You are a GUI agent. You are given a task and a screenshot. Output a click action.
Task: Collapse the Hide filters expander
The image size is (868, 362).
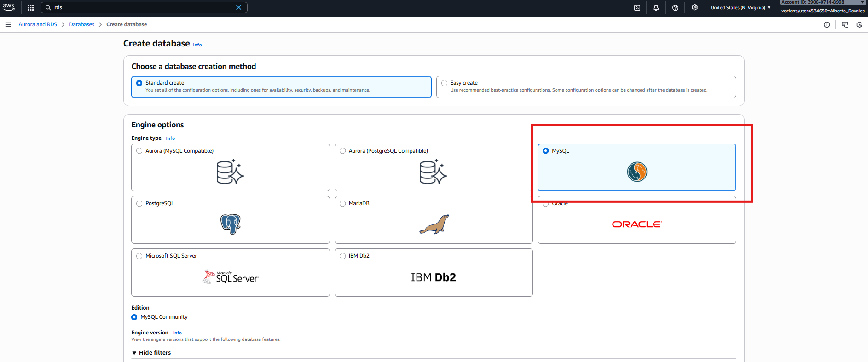click(151, 353)
